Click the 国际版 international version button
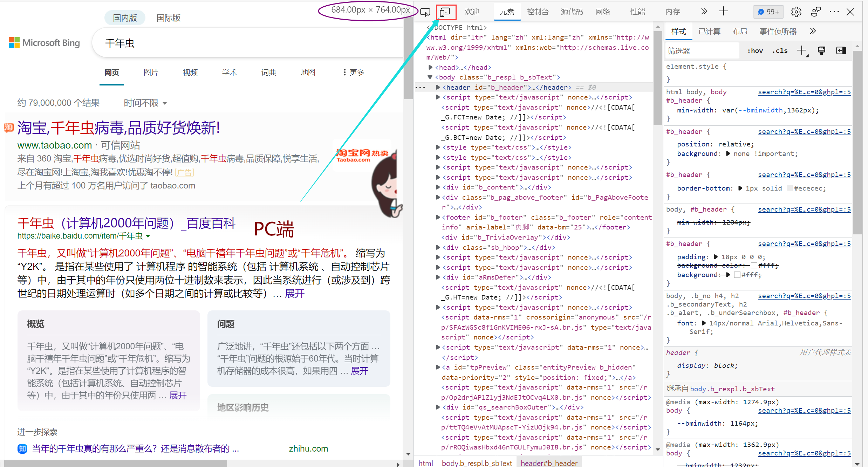 pyautogui.click(x=168, y=18)
